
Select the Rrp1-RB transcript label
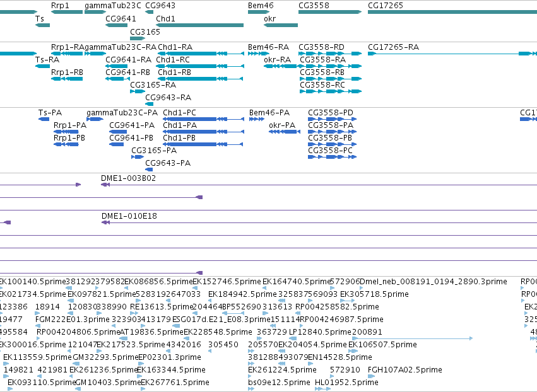[x=67, y=72]
